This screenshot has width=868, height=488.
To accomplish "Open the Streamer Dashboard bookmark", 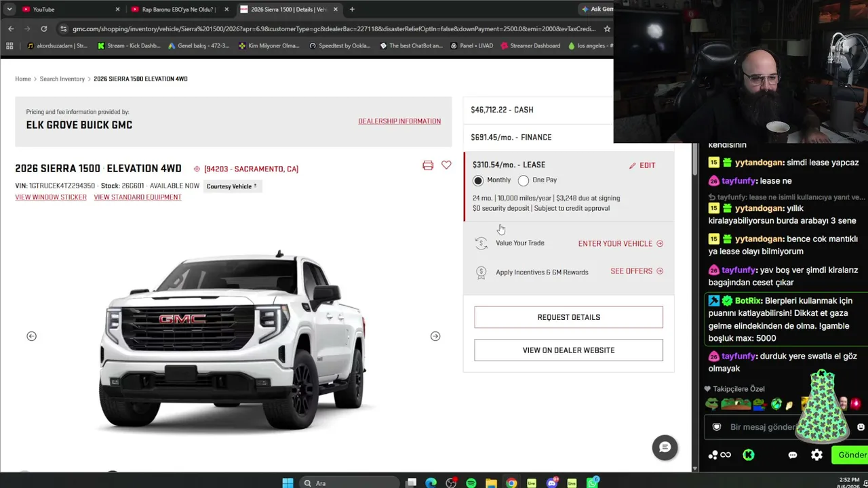I will coord(530,46).
